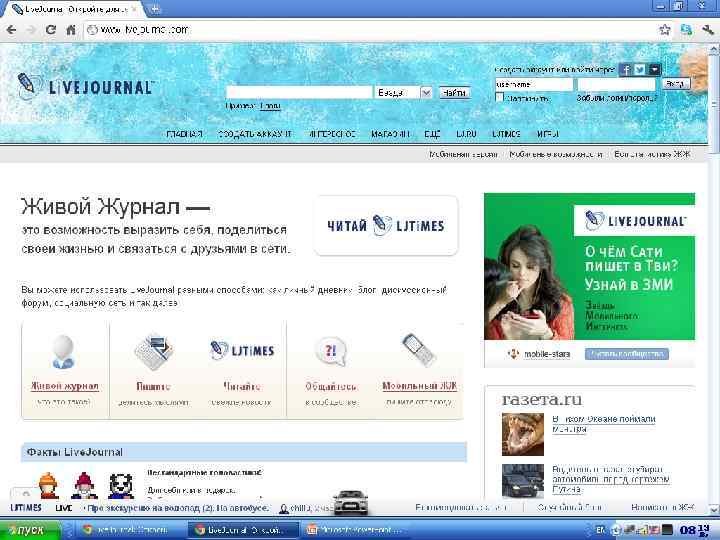Click the Живой журнал person icon
Screen dimensions: 720x540
(63, 353)
